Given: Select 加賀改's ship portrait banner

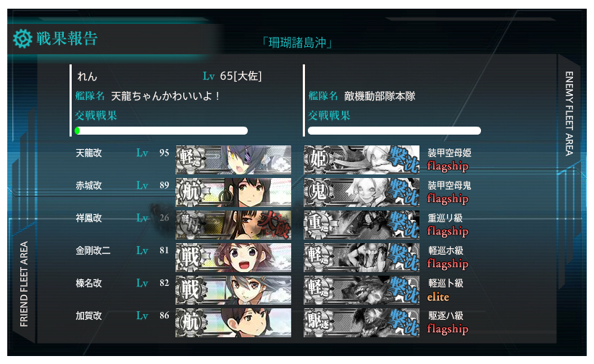Looking at the screenshot, I should (x=233, y=322).
